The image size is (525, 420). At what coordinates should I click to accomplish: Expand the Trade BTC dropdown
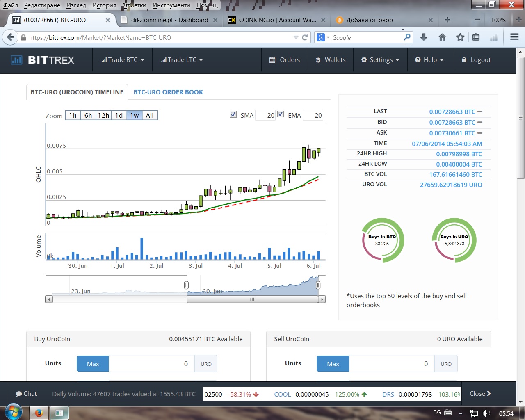pyautogui.click(x=122, y=60)
